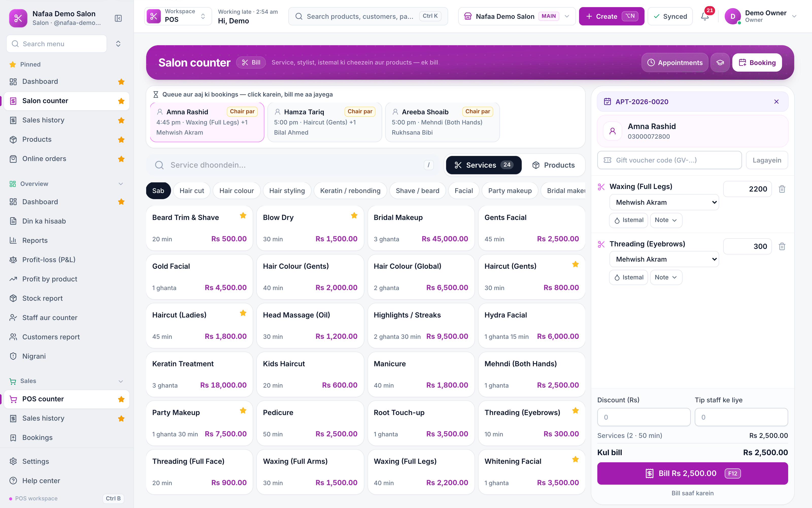Open Din ka hisaab in sidebar
812x508 pixels.
click(x=67, y=221)
